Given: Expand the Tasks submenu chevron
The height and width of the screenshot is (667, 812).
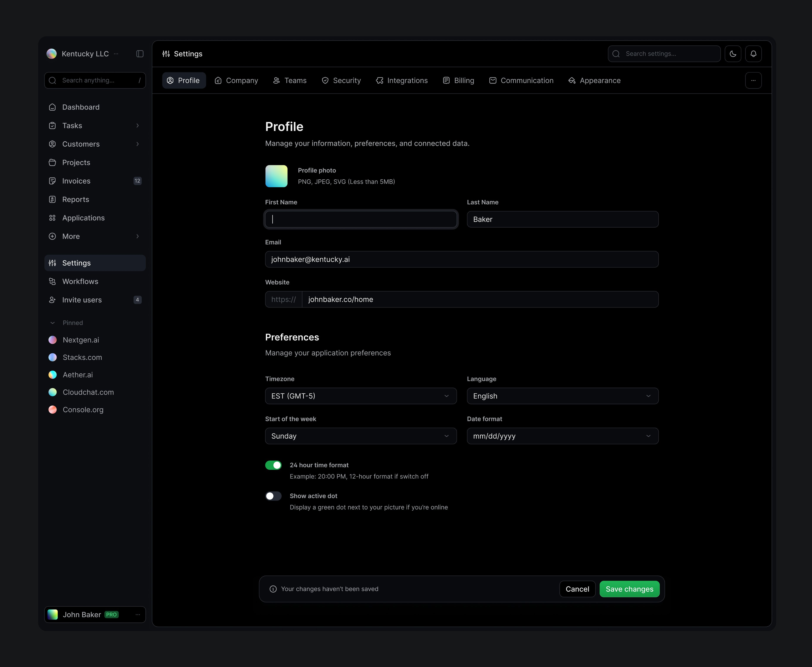Looking at the screenshot, I should coord(137,126).
